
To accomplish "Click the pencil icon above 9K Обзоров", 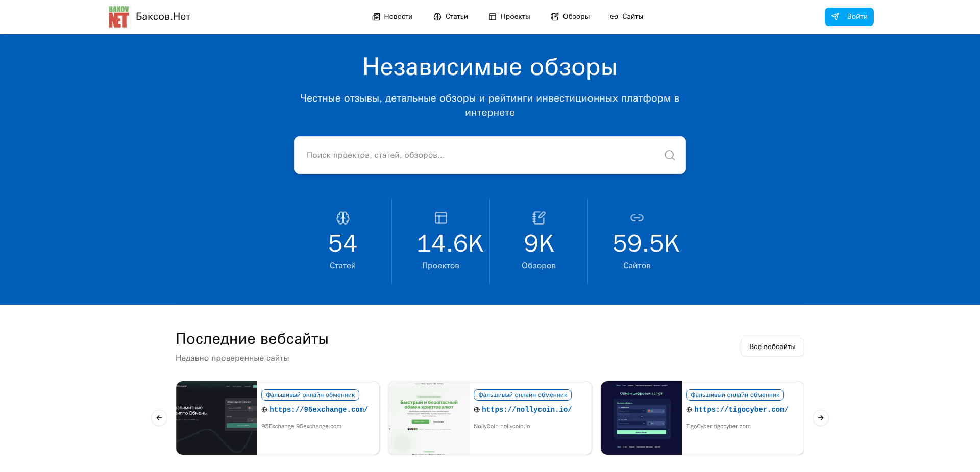I will pyautogui.click(x=538, y=217).
